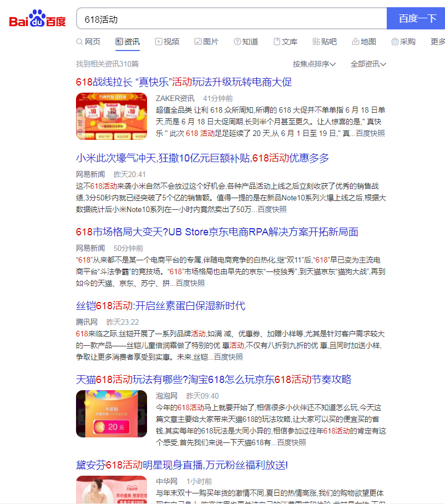Open 百度快照 for the 小米 result
The image size is (445, 504).
coord(272,210)
